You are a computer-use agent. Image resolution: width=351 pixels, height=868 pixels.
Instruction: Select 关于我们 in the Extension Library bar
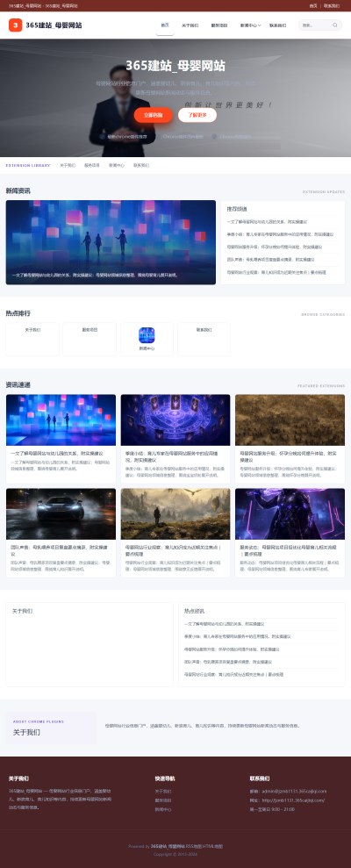tap(68, 166)
